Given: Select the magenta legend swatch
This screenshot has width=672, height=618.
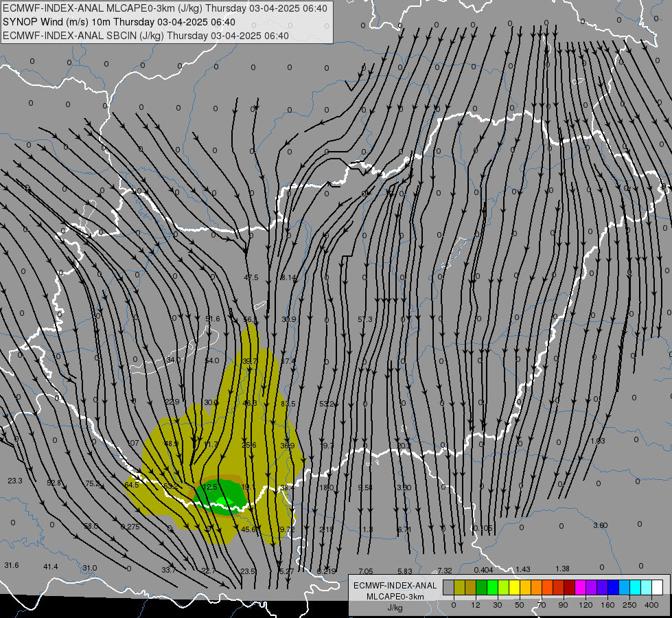Looking at the screenshot, I should [580, 587].
